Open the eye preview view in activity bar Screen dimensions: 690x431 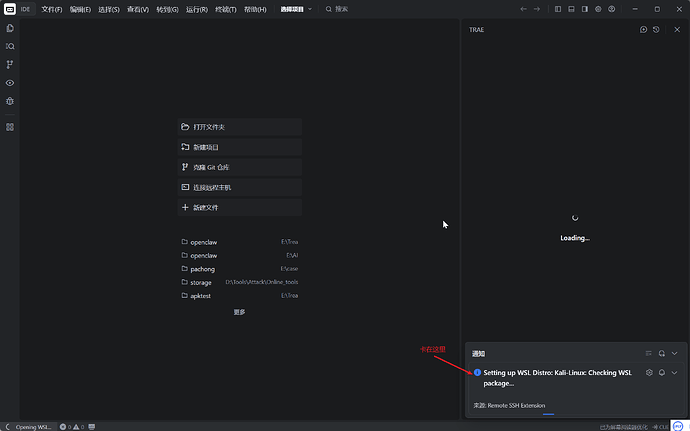tap(10, 83)
